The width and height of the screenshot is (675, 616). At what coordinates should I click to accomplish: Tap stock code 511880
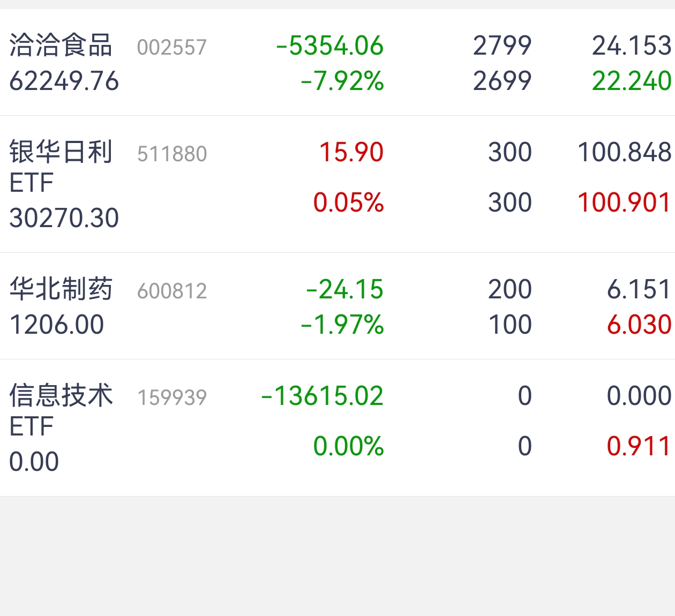click(x=171, y=154)
